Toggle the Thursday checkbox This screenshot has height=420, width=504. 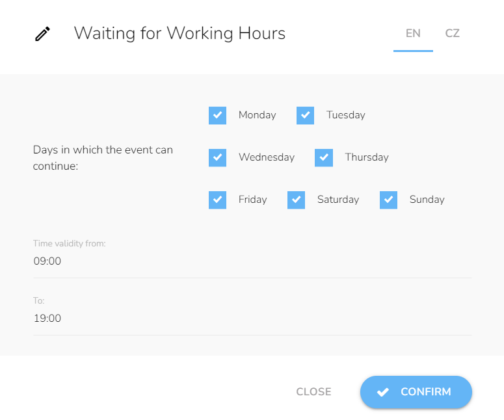324,157
